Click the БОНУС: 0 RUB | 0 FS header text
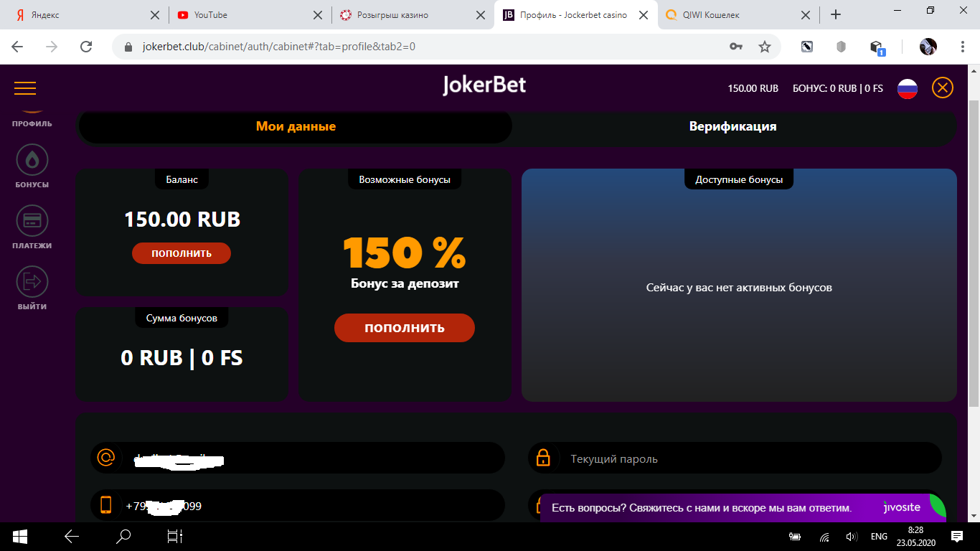980x551 pixels. click(x=838, y=88)
